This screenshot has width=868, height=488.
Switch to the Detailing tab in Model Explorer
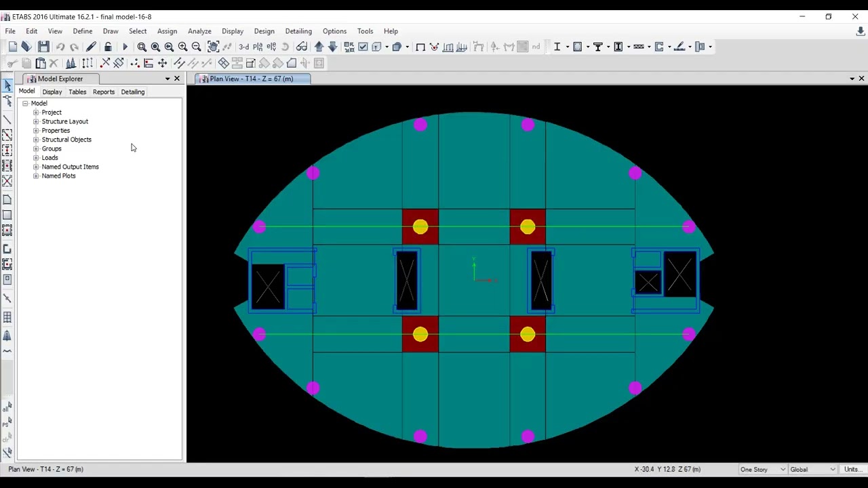[133, 92]
